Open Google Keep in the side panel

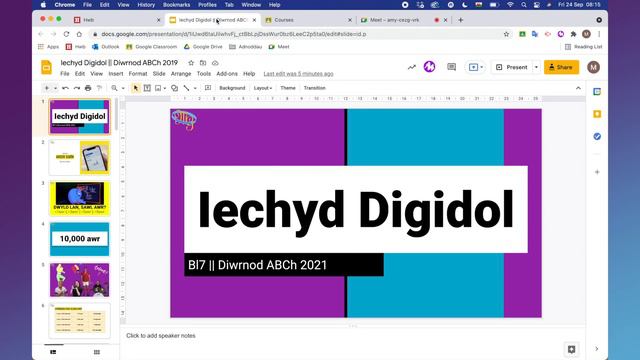(597, 114)
